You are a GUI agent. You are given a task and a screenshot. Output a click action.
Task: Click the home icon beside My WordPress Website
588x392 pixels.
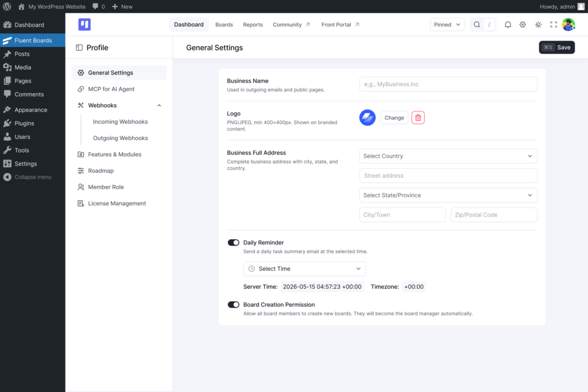(x=21, y=6)
